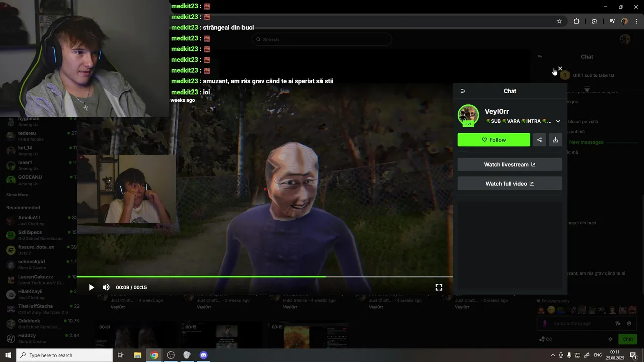Follow Veyl0rr with the green button
The width and height of the screenshot is (644, 362).
click(x=494, y=140)
